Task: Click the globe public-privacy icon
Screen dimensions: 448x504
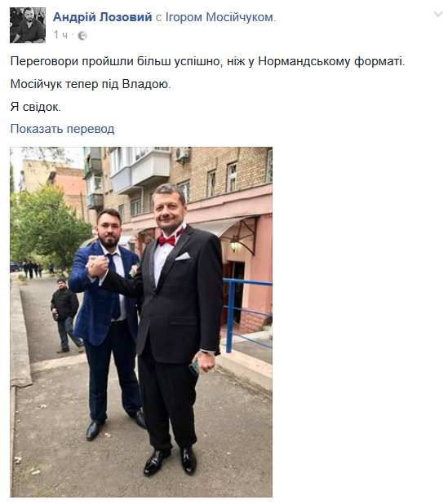Action: point(82,35)
